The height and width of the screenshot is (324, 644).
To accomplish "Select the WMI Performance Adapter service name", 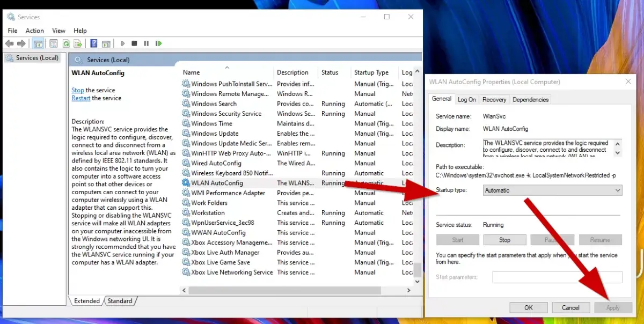I will pos(228,193).
